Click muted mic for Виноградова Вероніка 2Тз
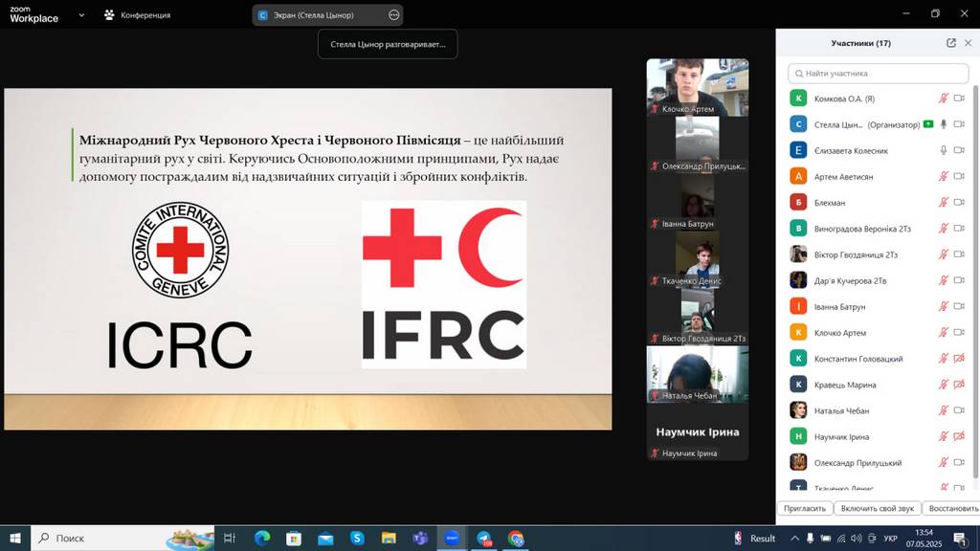The width and height of the screenshot is (980, 551). (x=943, y=229)
